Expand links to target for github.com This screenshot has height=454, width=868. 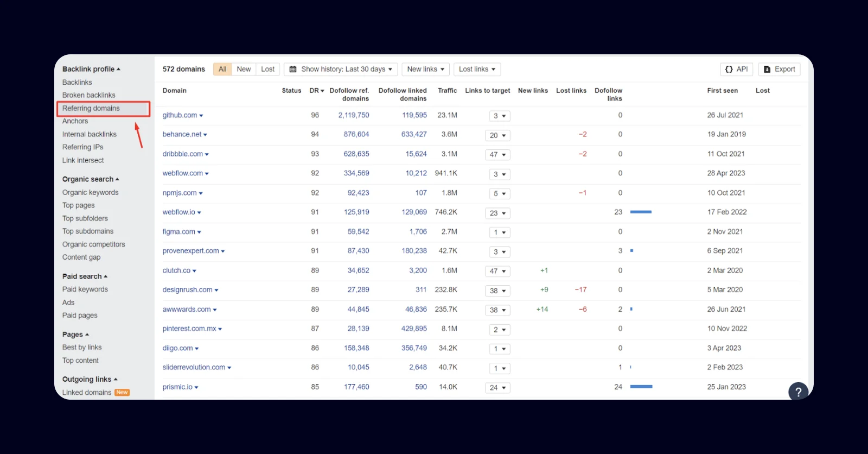tap(499, 116)
